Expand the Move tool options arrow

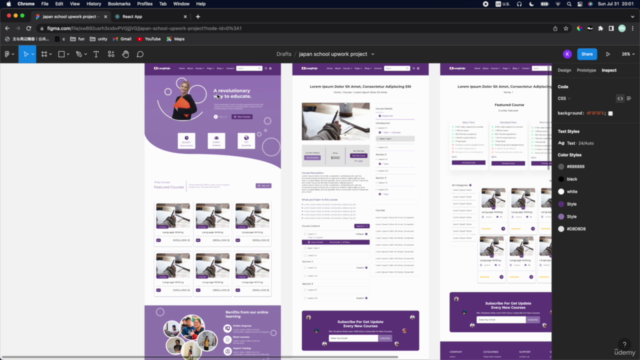[x=33, y=54]
